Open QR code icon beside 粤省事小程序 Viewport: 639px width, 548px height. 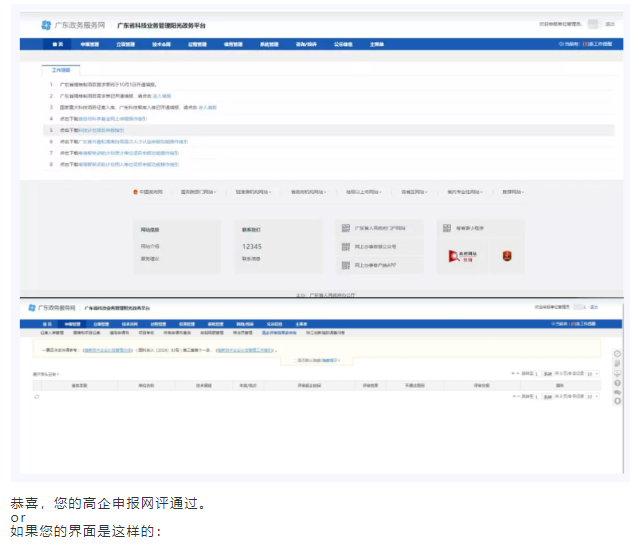coord(447,228)
